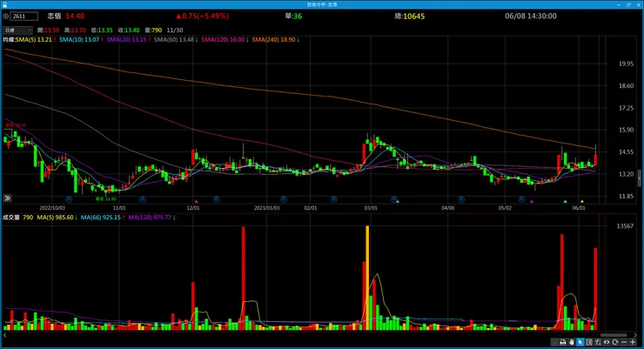This screenshot has height=349, width=644.
Task: Select the hand pan tool
Action: click(571, 342)
